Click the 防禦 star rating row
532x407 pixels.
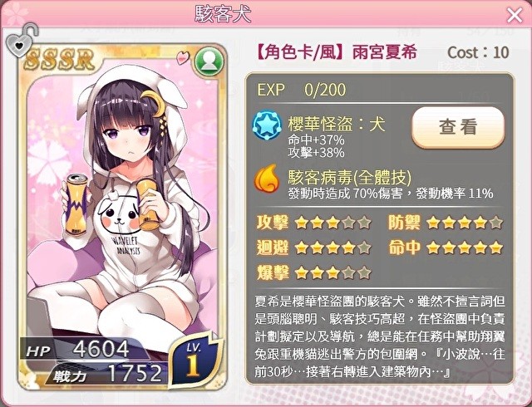[446, 223]
